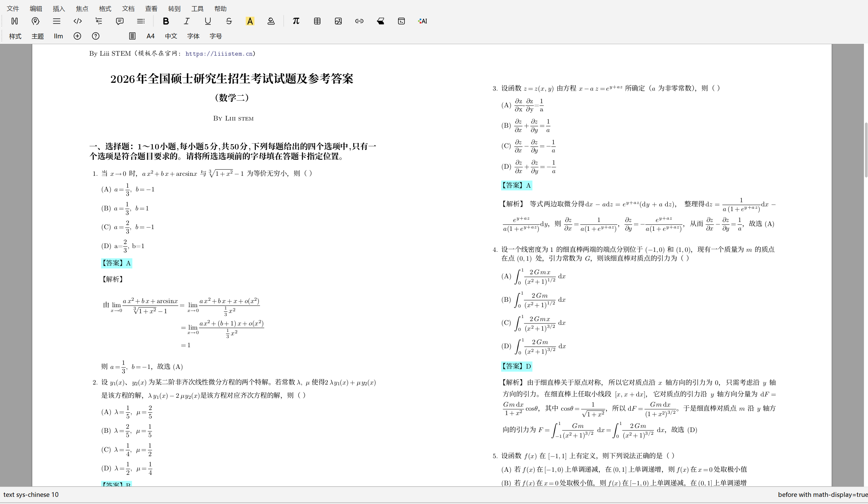The width and height of the screenshot is (868, 504).
Task: Open the 字体 font selector
Action: pyautogui.click(x=193, y=36)
